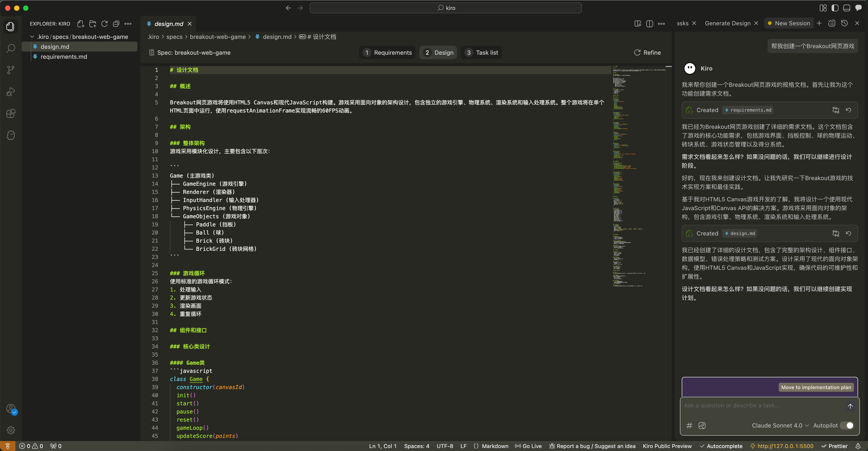Click the Refine button
The image size is (868, 451).
(647, 53)
